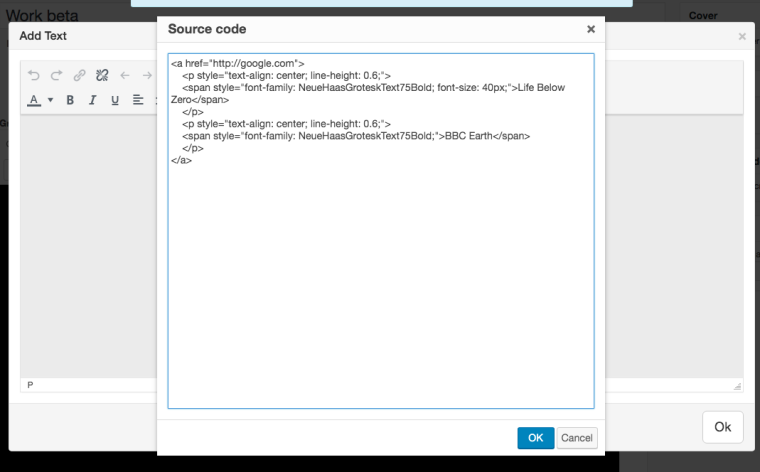Open the text color dropdown arrow
Screen dimensions: 760x472
(49, 100)
